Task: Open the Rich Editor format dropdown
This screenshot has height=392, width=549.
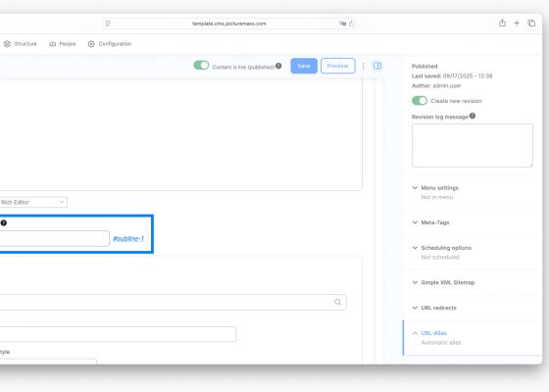Action: (x=33, y=202)
